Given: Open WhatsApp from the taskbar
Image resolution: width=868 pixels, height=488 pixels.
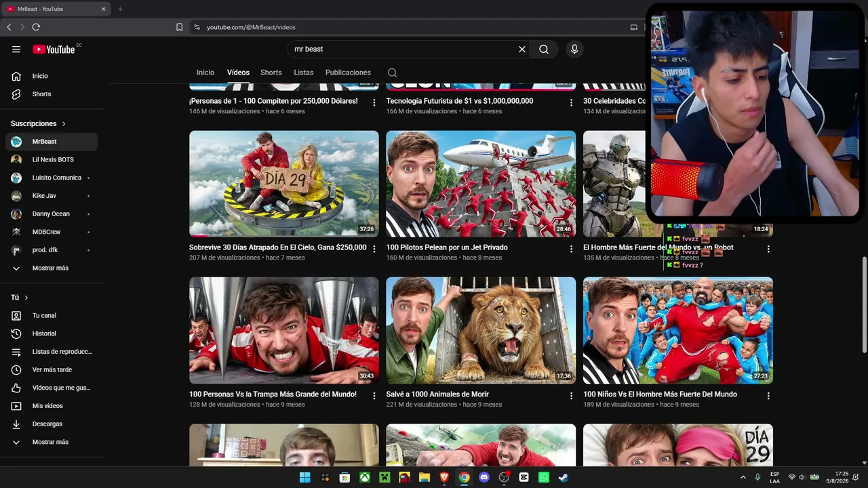Looking at the screenshot, I should click(544, 477).
